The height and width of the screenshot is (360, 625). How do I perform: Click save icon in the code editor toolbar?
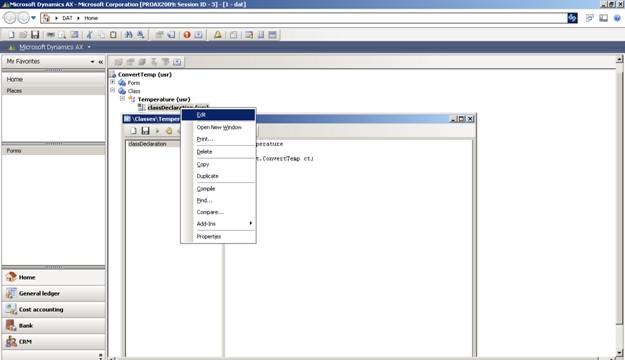click(145, 131)
